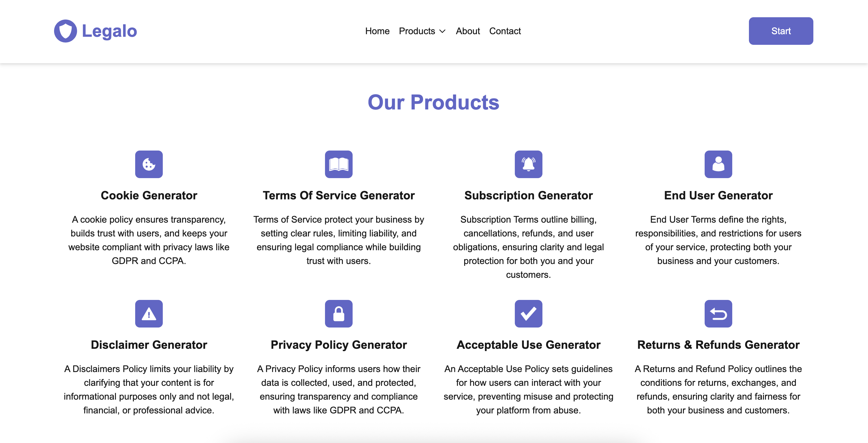Click the Legalo shield logo icon

pyautogui.click(x=65, y=31)
